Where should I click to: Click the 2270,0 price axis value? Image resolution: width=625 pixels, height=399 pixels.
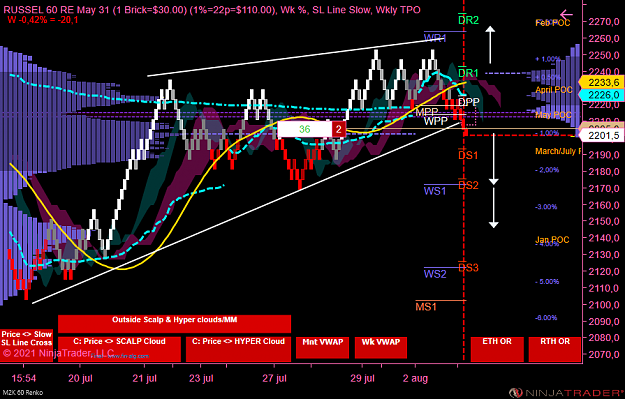(x=605, y=22)
